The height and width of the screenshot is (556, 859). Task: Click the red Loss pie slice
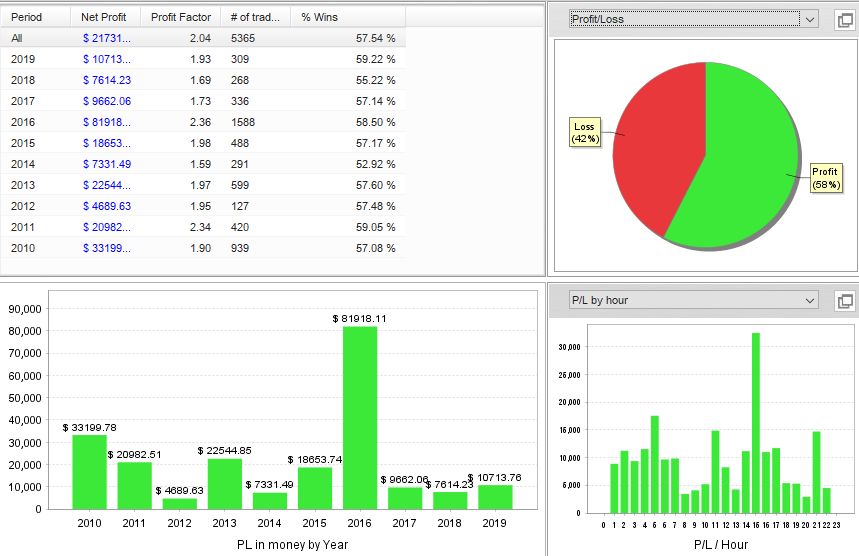pyautogui.click(x=657, y=148)
